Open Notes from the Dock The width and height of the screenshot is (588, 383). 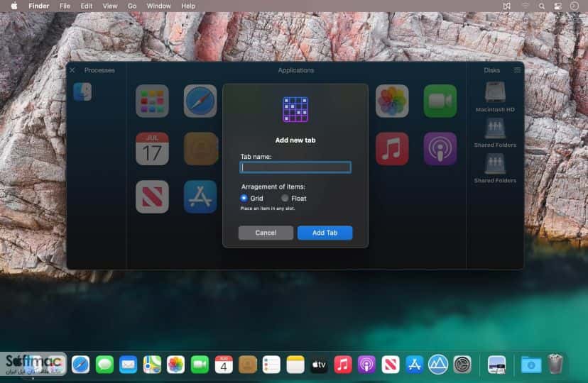[295, 365]
